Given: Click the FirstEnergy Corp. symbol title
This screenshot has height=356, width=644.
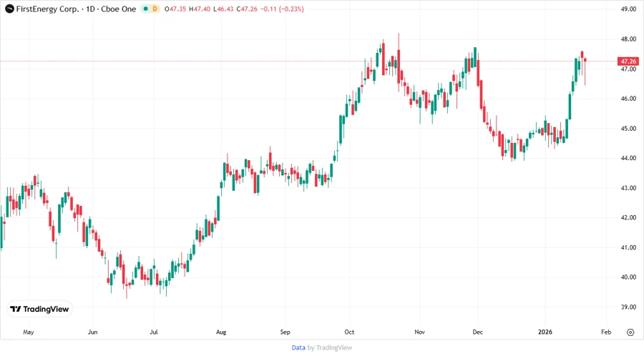Looking at the screenshot, I should coord(47,9).
